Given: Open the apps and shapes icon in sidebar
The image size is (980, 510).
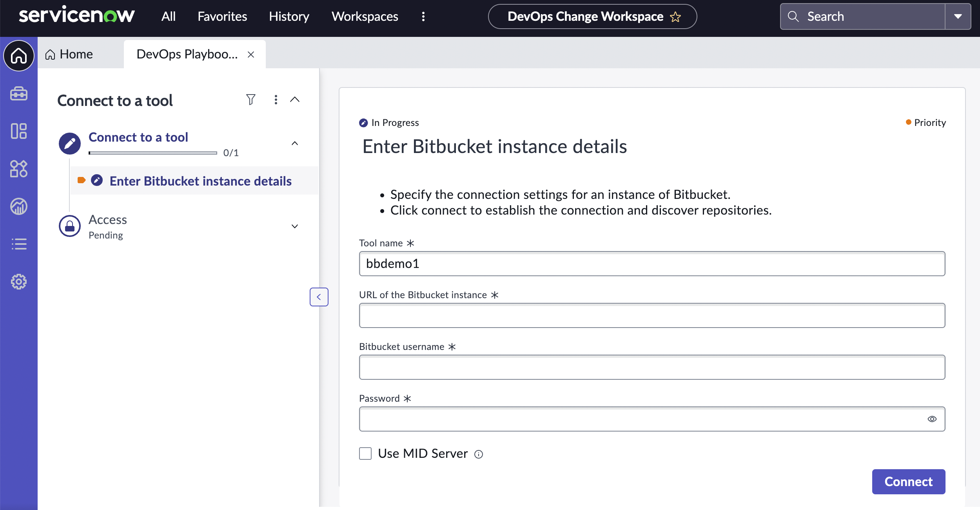Looking at the screenshot, I should pos(19,169).
